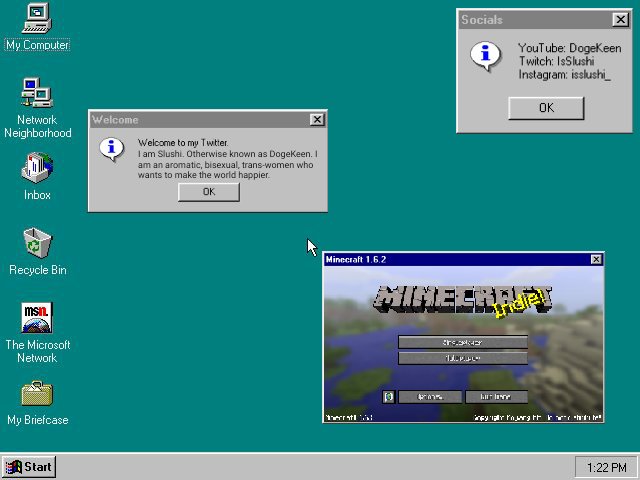The image size is (640, 480).
Task: Close the Socials dialog with X
Action: [x=620, y=20]
